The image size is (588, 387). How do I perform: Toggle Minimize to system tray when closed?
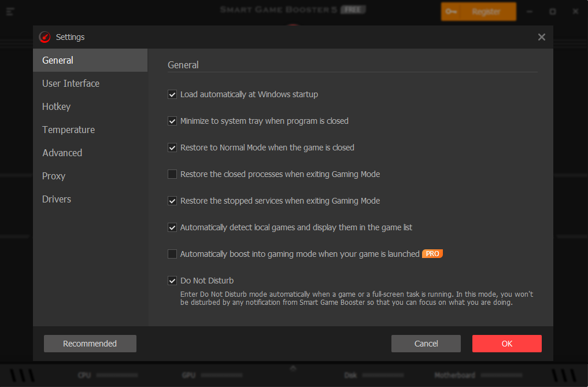[x=172, y=121]
